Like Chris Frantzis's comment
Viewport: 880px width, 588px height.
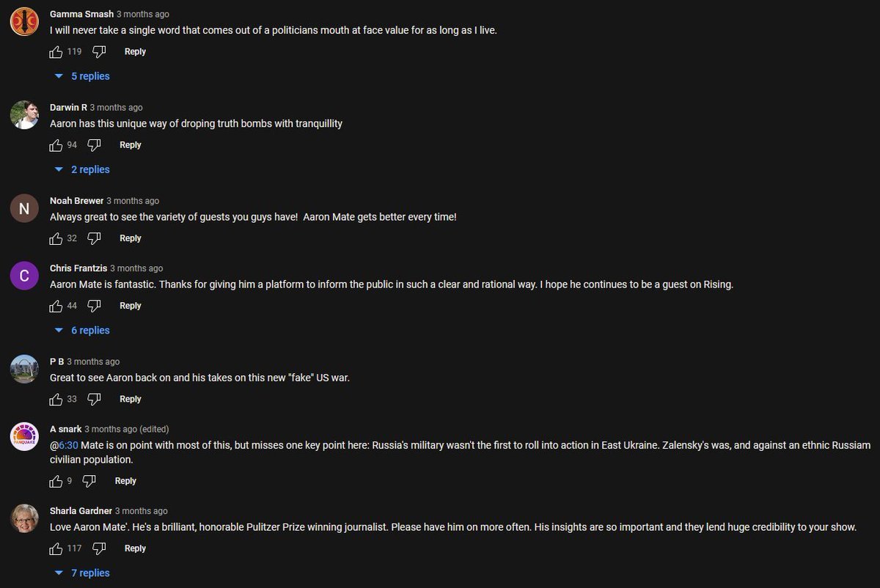[x=56, y=306]
